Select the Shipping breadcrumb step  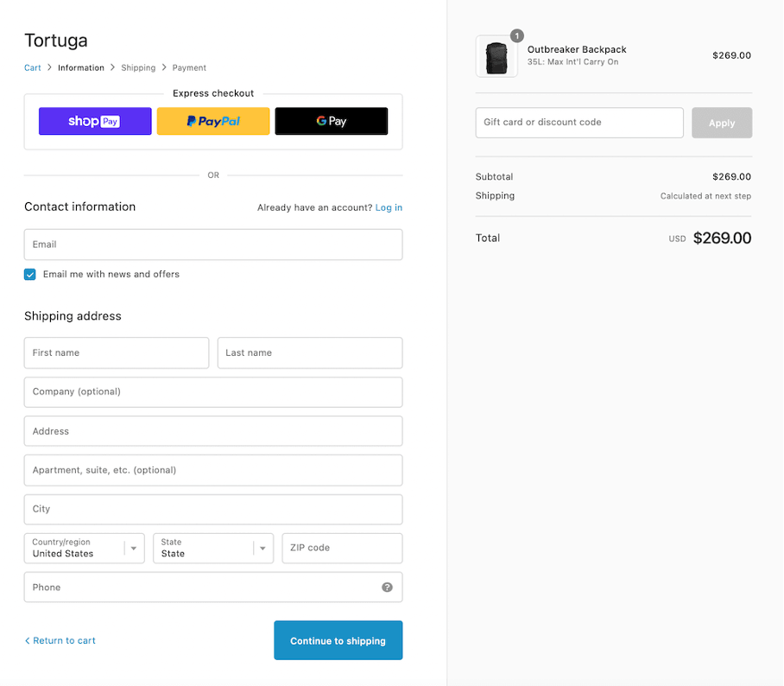(x=138, y=67)
